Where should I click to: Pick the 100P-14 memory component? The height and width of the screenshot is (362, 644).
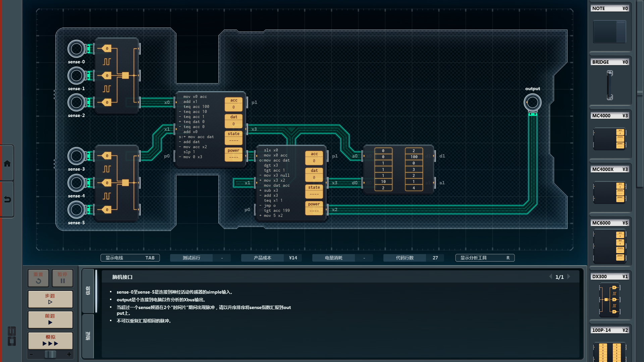tap(609, 351)
